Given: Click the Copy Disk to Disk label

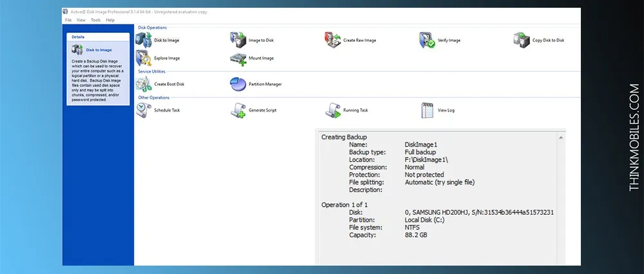Looking at the screenshot, I should pos(548,41).
